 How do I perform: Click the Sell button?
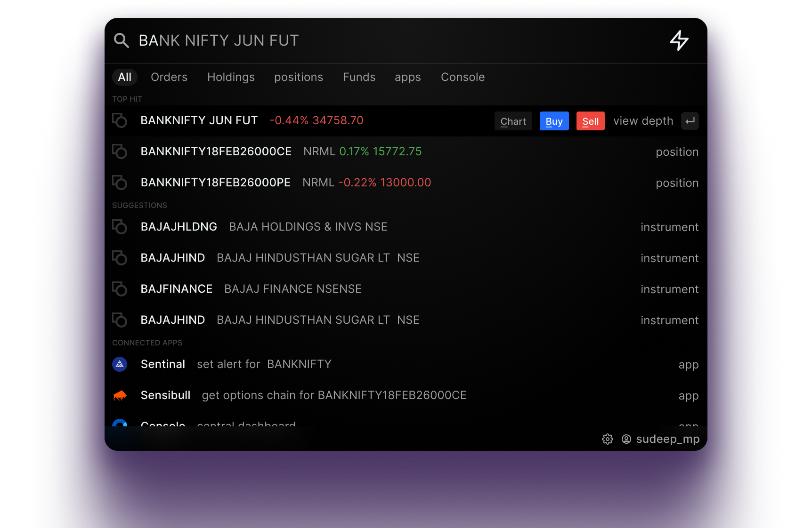[x=590, y=121]
